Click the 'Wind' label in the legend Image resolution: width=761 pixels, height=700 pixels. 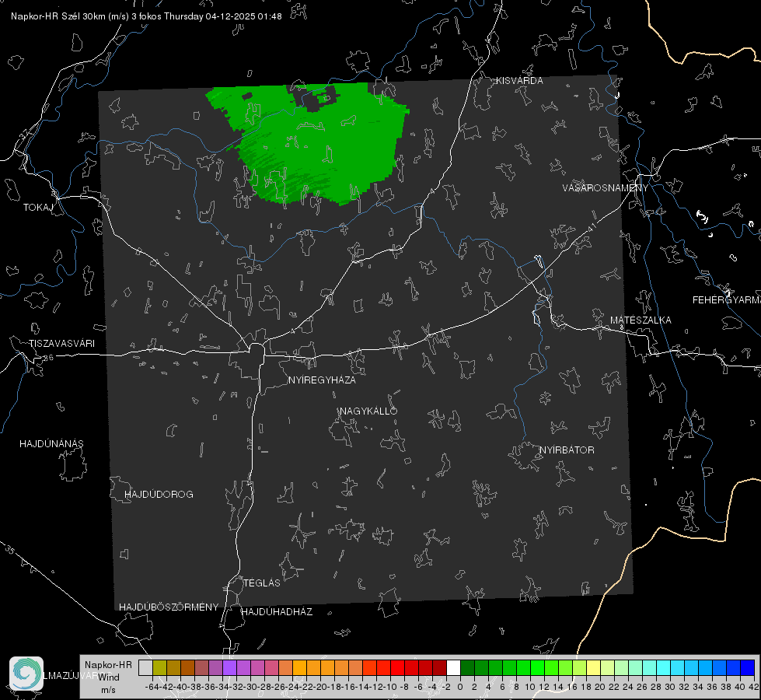(109, 677)
